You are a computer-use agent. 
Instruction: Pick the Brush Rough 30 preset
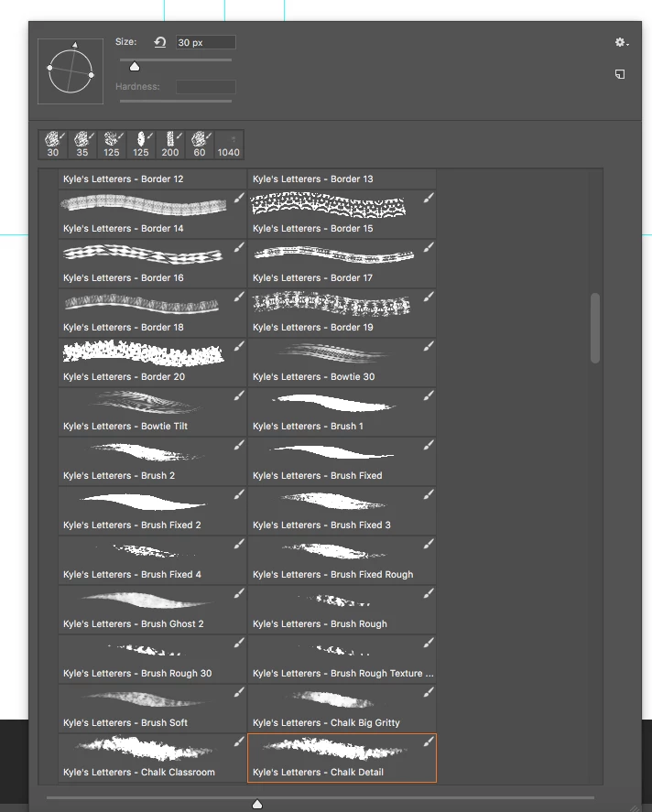152,659
